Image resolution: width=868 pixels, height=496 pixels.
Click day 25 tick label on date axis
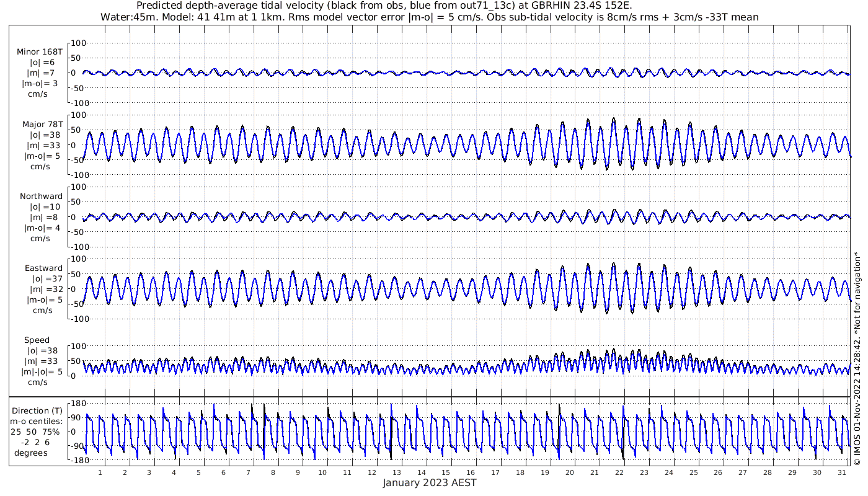(x=693, y=472)
